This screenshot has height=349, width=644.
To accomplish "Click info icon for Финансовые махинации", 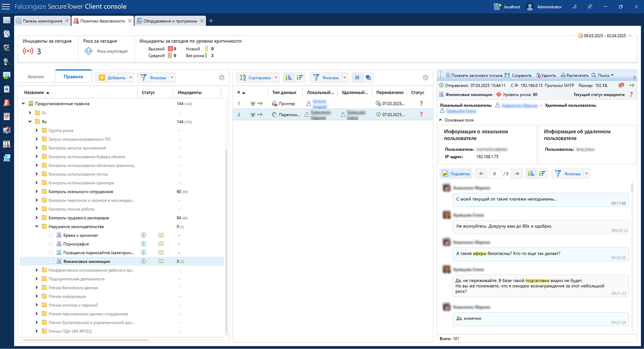I will [144, 261].
